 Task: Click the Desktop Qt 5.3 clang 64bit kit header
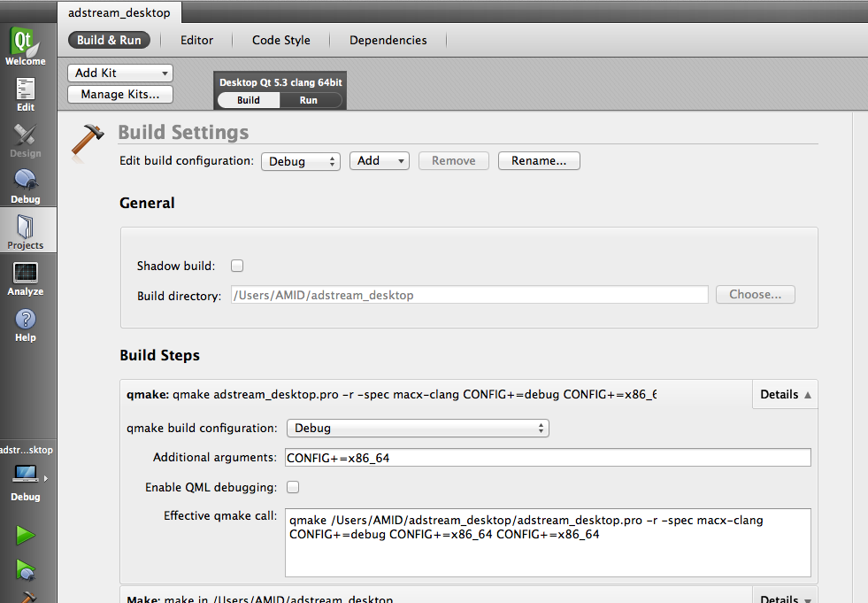280,82
